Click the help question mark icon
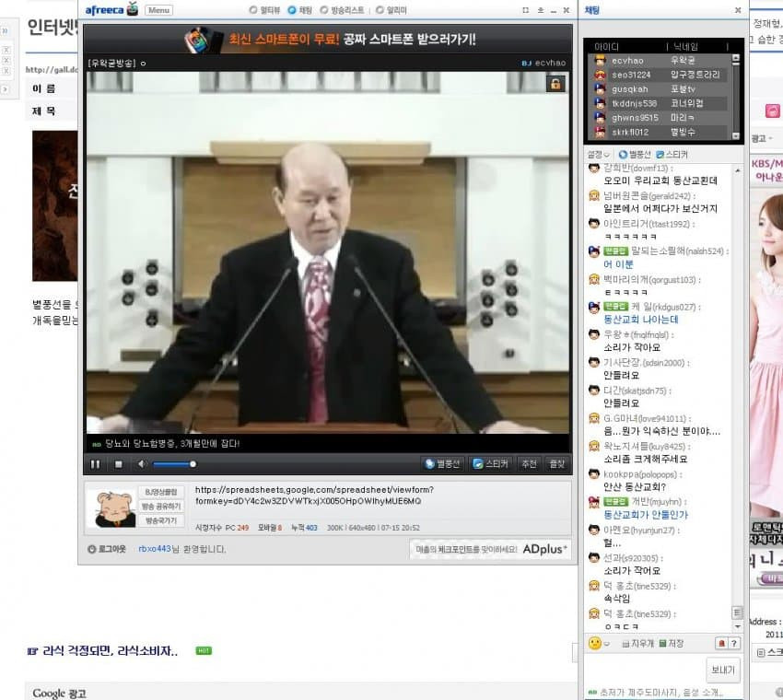 coord(733,643)
